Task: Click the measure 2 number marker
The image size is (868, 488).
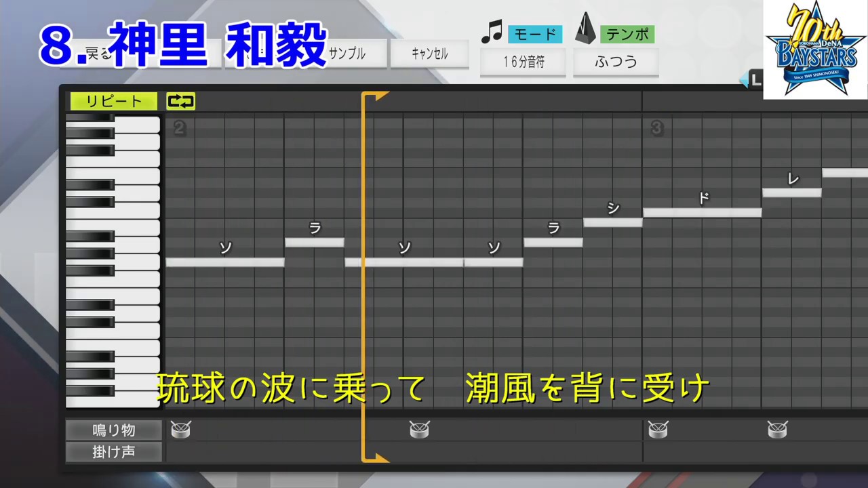Action: click(x=179, y=128)
